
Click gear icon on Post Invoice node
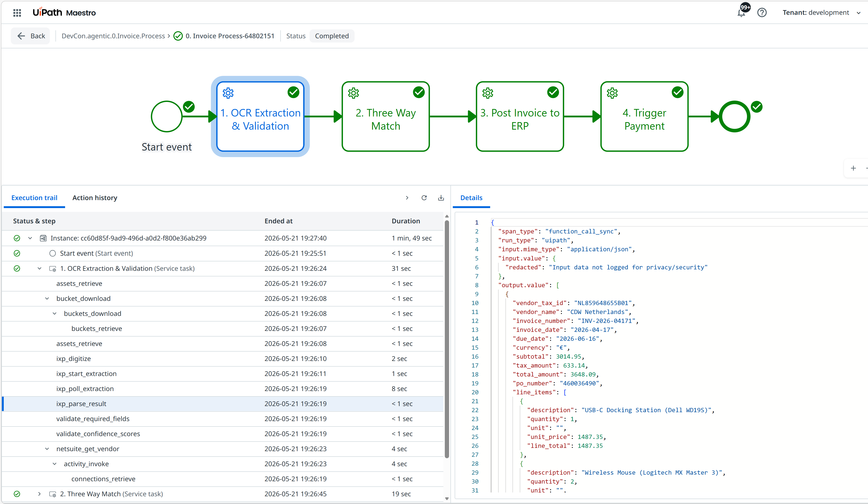(487, 93)
